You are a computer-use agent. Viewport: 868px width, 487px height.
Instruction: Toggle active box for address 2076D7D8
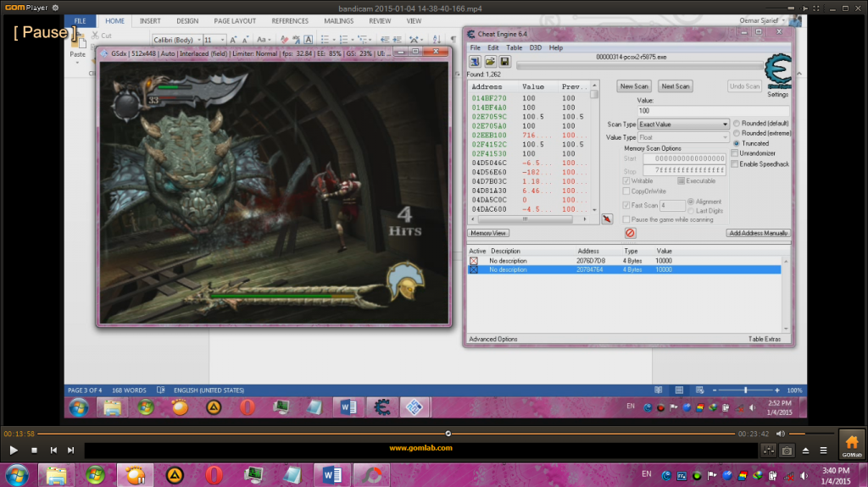tap(474, 261)
